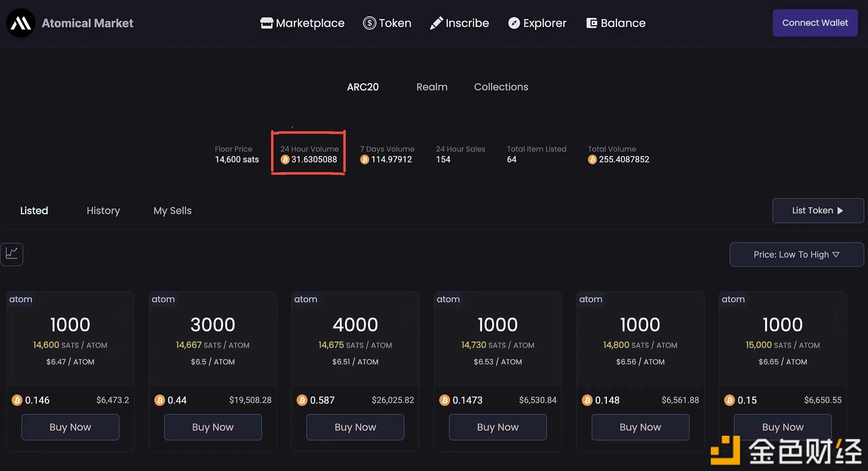The height and width of the screenshot is (471, 868).
Task: Click the $6,473.2 total price
Action: click(x=113, y=400)
